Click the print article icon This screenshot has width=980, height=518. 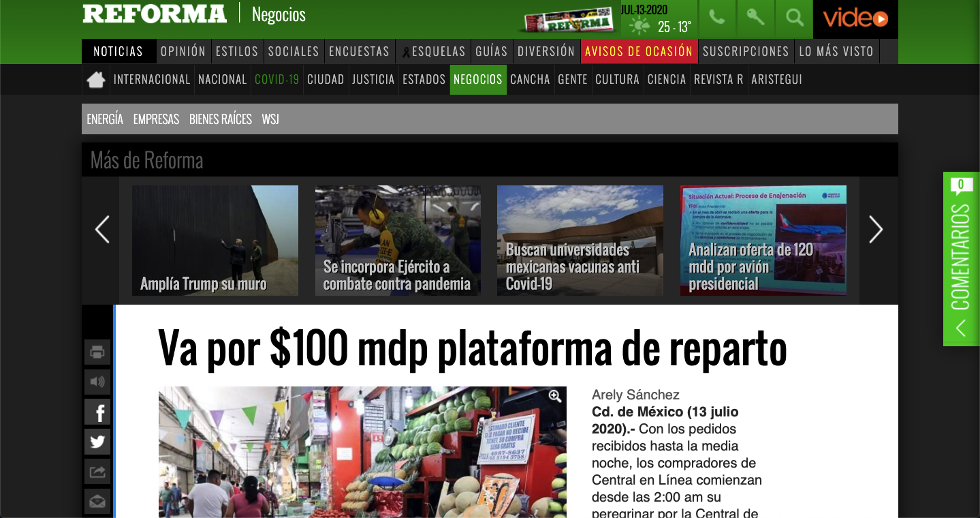(x=97, y=352)
